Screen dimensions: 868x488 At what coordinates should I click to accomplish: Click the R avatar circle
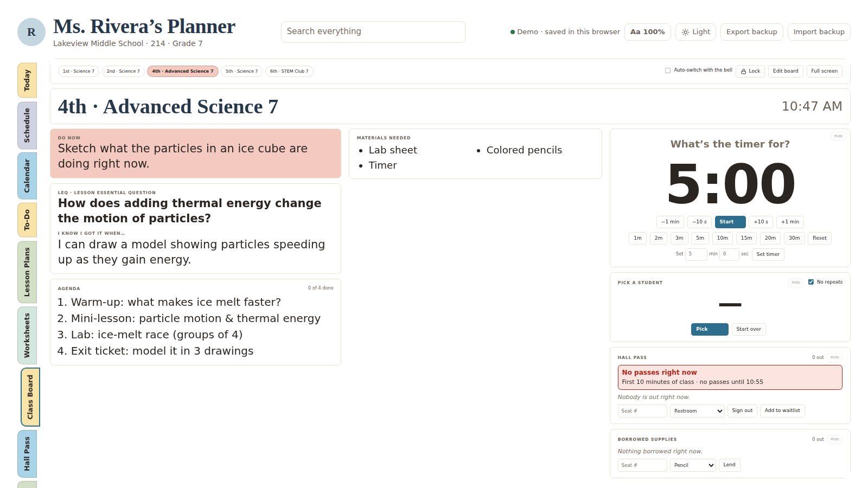click(31, 32)
